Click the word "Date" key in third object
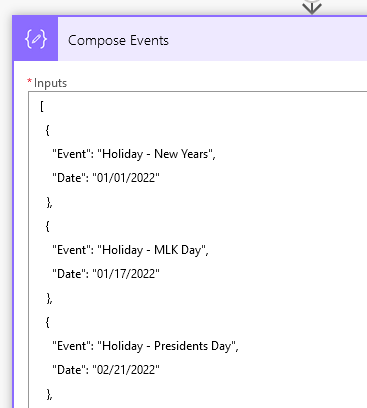The height and width of the screenshot is (408, 367). (x=69, y=370)
